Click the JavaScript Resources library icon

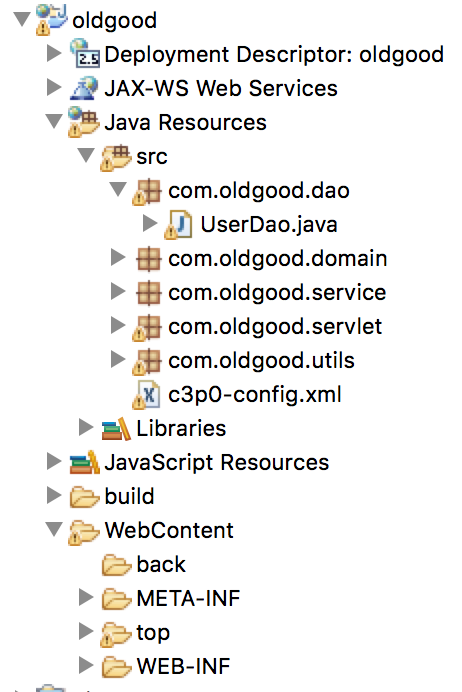[84, 463]
